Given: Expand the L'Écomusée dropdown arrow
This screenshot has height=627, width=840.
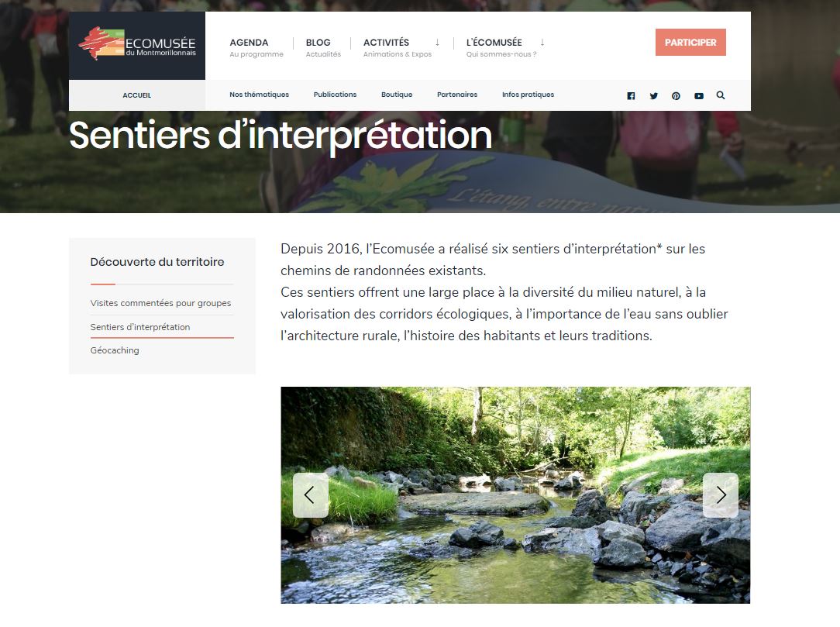Looking at the screenshot, I should 542,43.
